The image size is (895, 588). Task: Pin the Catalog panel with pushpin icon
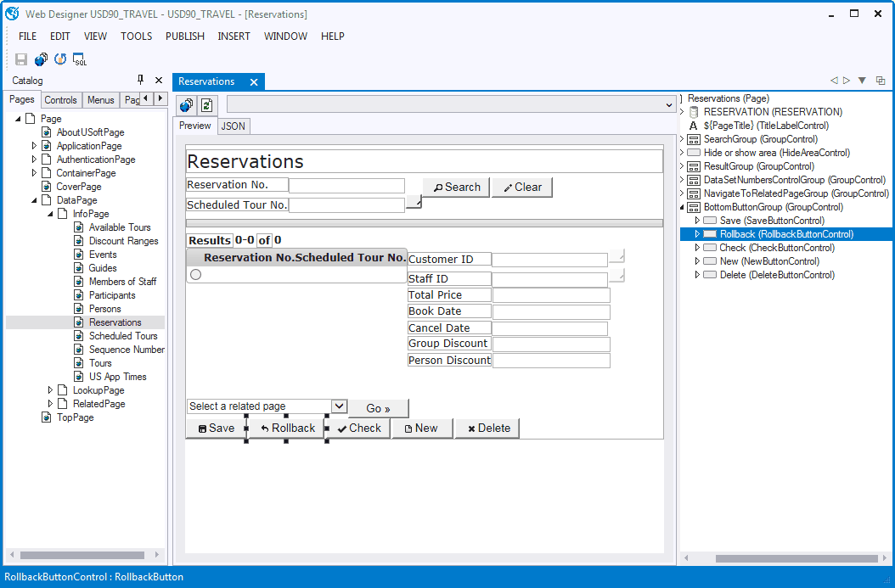click(141, 81)
